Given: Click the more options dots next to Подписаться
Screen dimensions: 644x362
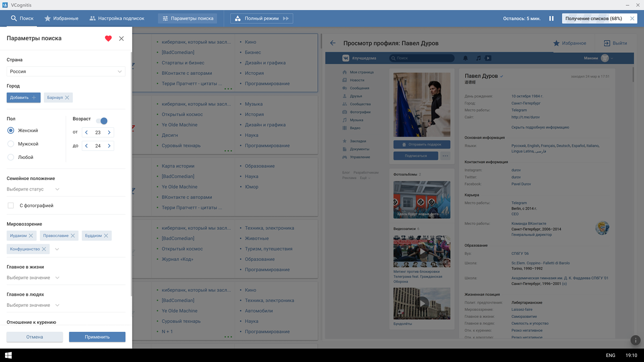Looking at the screenshot, I should (445, 156).
